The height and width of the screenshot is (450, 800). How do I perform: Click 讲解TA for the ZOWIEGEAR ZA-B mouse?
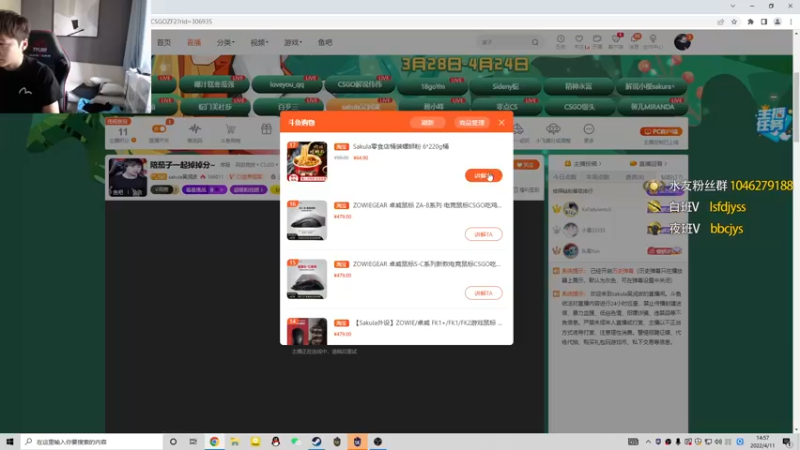coord(483,234)
